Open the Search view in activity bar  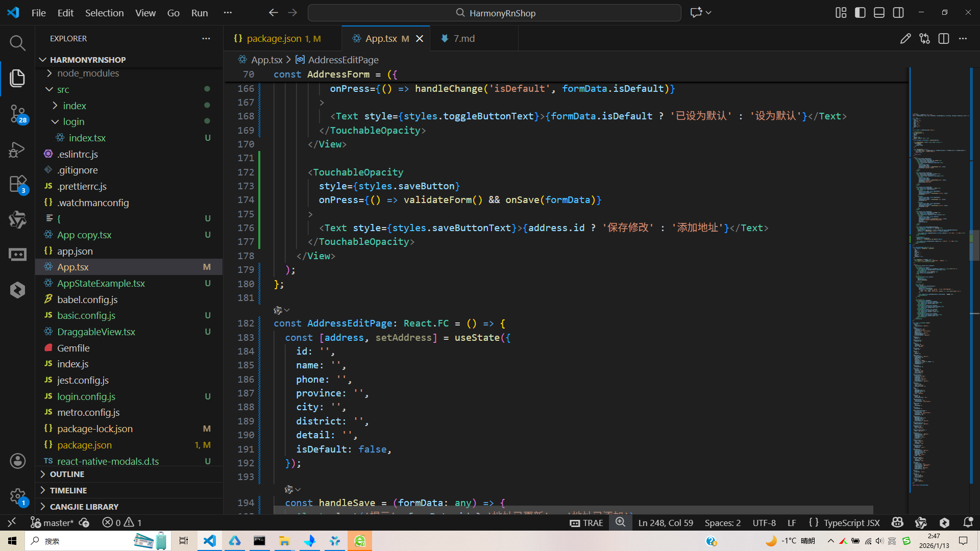pos(17,43)
